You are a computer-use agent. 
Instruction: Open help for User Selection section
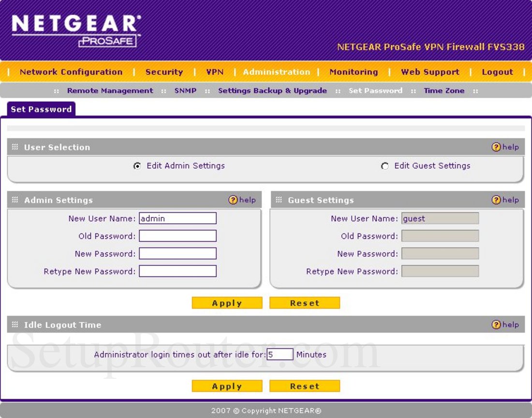(x=505, y=147)
